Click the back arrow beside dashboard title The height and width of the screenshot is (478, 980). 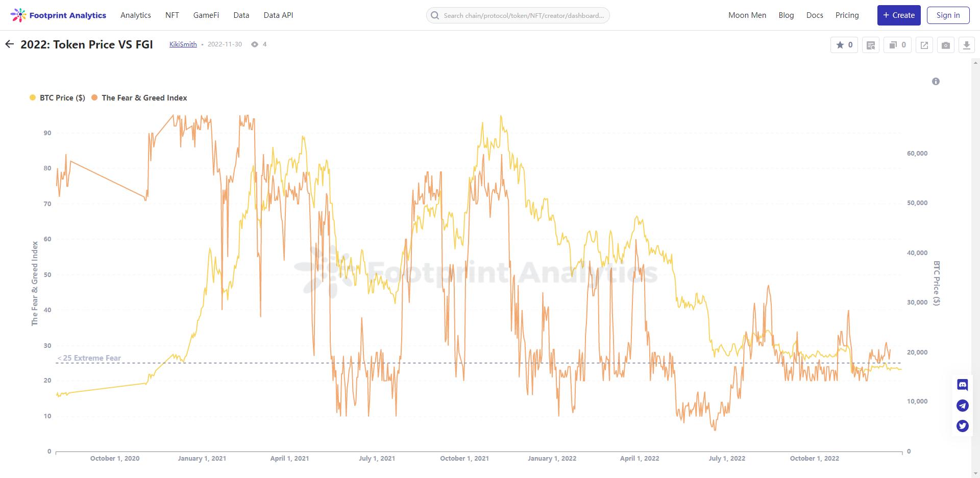[9, 44]
